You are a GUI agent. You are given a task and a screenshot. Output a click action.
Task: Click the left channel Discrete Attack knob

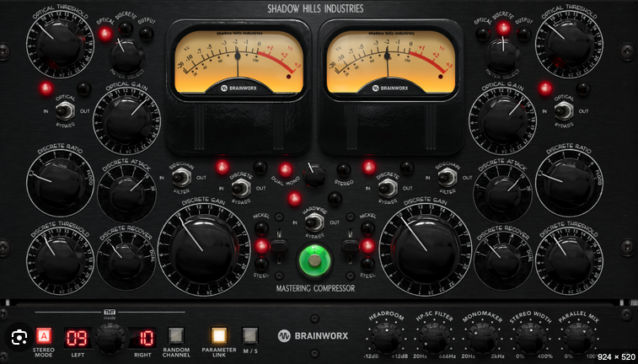tap(127, 194)
